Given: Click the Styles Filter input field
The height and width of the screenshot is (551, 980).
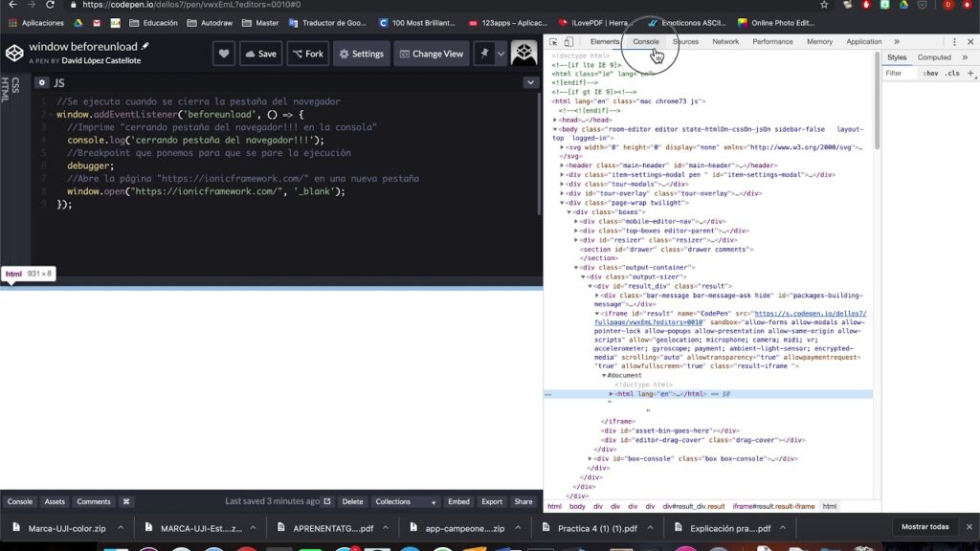Looking at the screenshot, I should coord(900,73).
